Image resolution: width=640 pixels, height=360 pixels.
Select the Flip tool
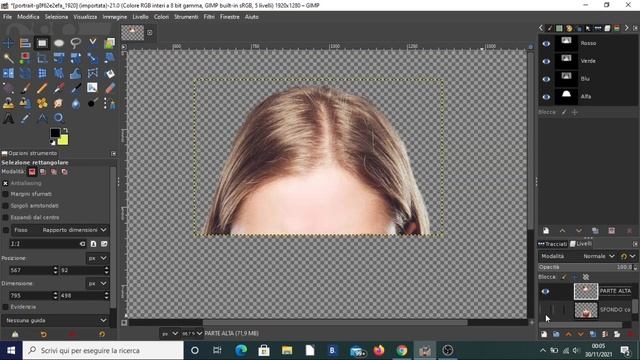point(8,73)
